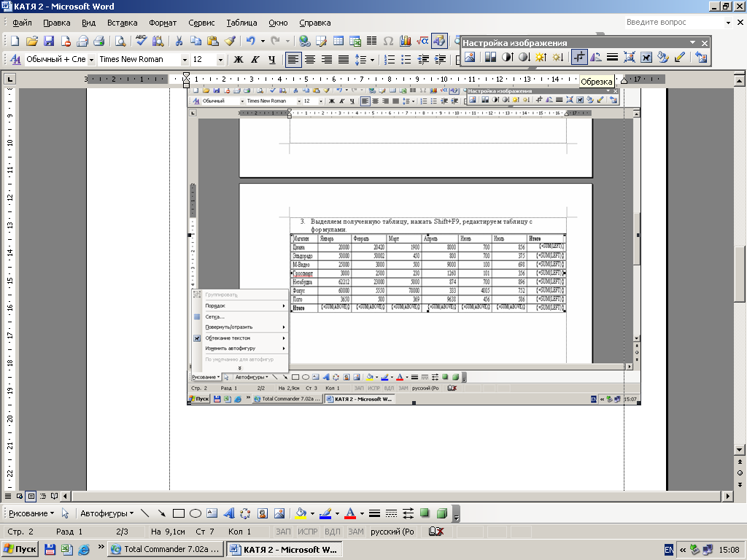
Task: Cut selection with the scissors icon
Action: click(179, 42)
